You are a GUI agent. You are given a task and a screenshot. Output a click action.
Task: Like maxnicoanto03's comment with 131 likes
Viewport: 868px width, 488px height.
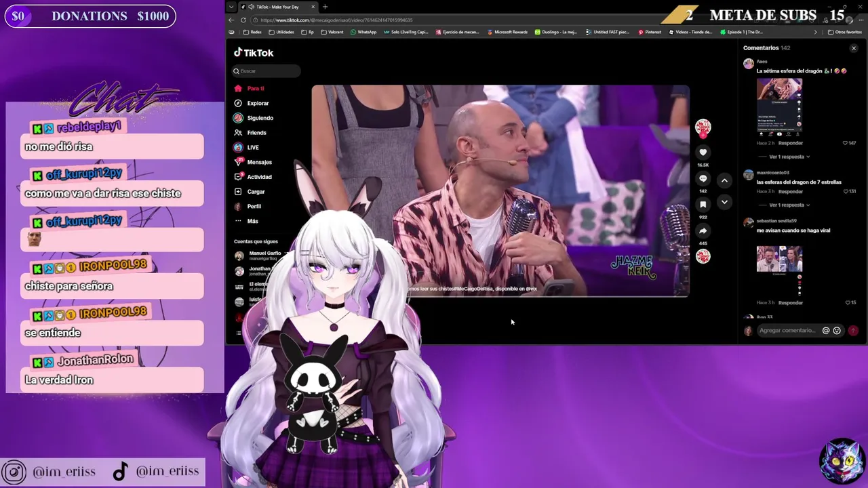pyautogui.click(x=846, y=192)
